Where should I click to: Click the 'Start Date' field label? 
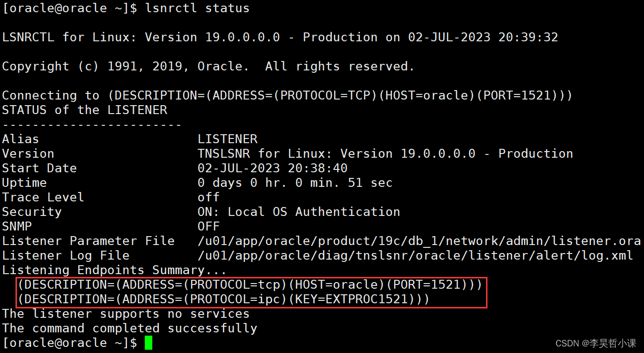click(x=39, y=169)
